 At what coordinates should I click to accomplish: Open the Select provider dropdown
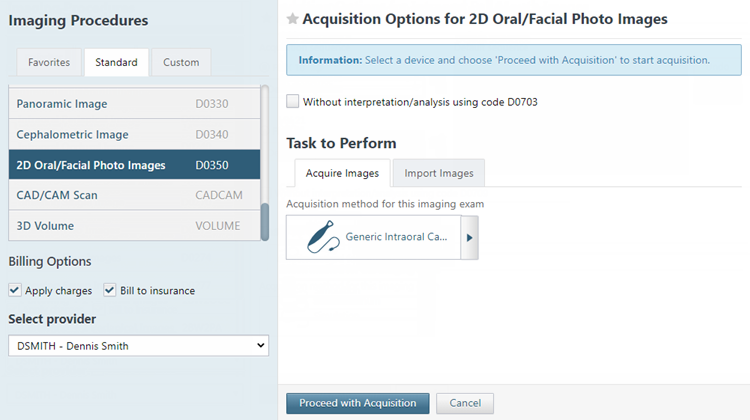[138, 346]
